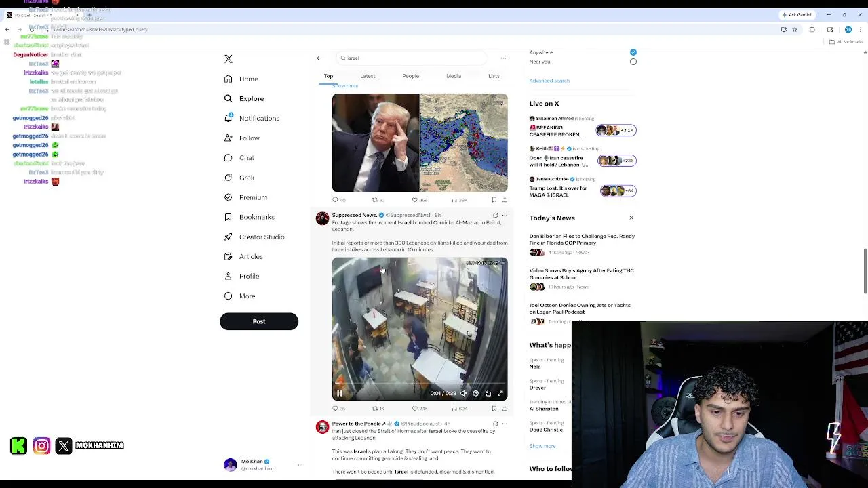Open the Trump photo thumbnail

click(x=376, y=143)
